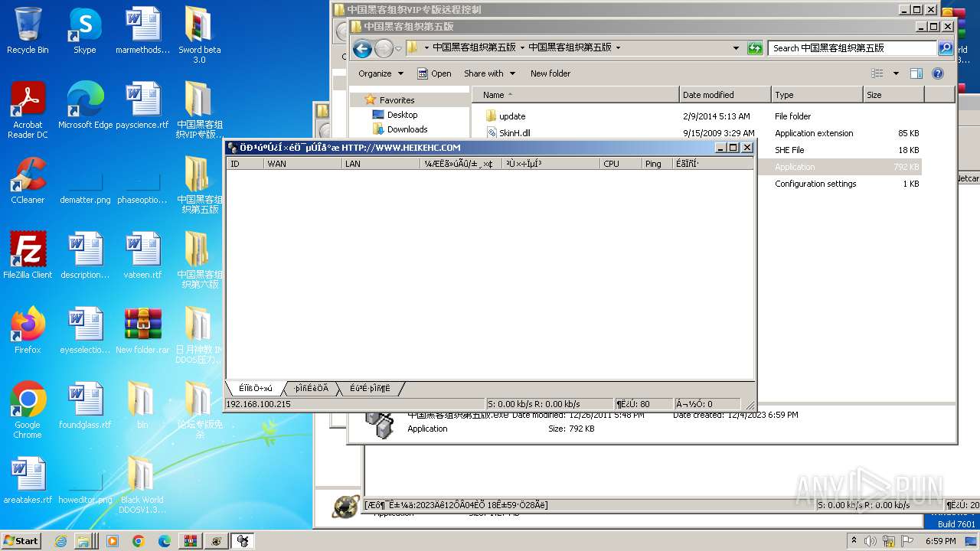This screenshot has width=980, height=551.
Task: Open Windows Media Player taskbar icon
Action: [113, 541]
